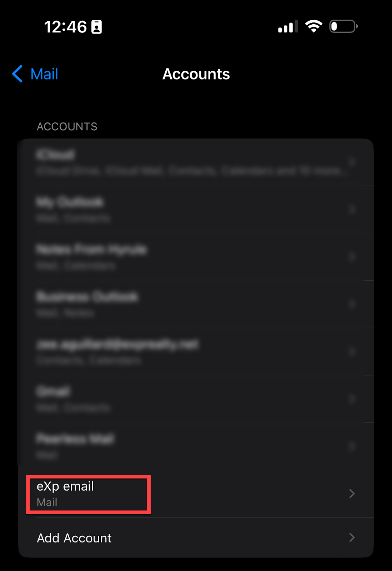Tap the chevron on the Gmail row
Screen dimensions: 392x571
pyautogui.click(x=352, y=399)
